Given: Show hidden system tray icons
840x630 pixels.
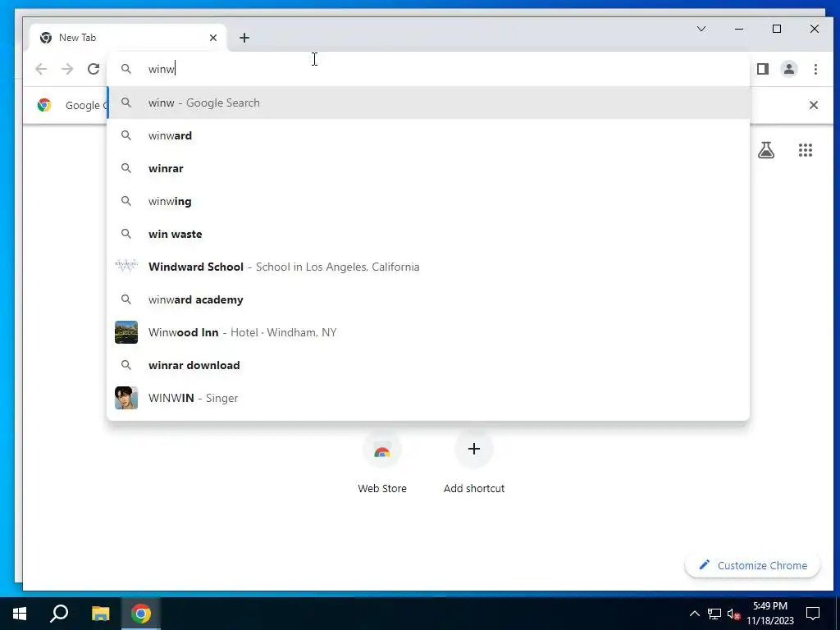Looking at the screenshot, I should point(694,614).
